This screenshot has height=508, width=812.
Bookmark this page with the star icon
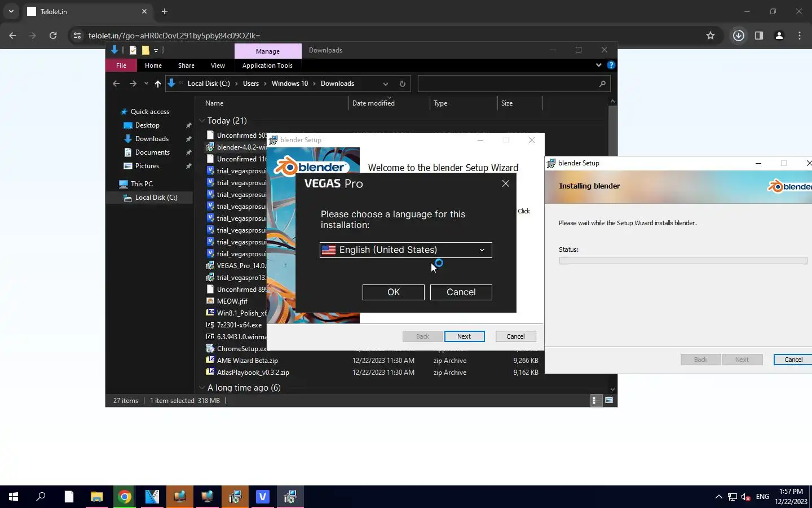[x=710, y=36]
